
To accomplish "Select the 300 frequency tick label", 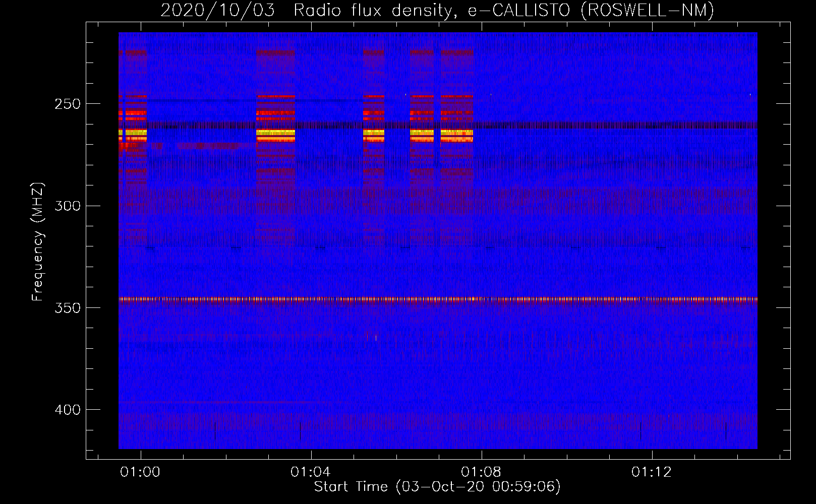I will point(68,206).
